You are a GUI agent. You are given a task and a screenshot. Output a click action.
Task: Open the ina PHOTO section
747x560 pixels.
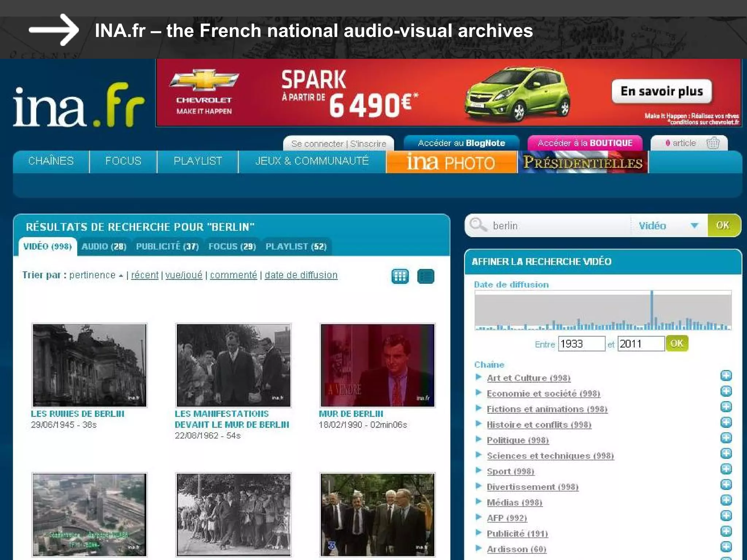pos(452,162)
